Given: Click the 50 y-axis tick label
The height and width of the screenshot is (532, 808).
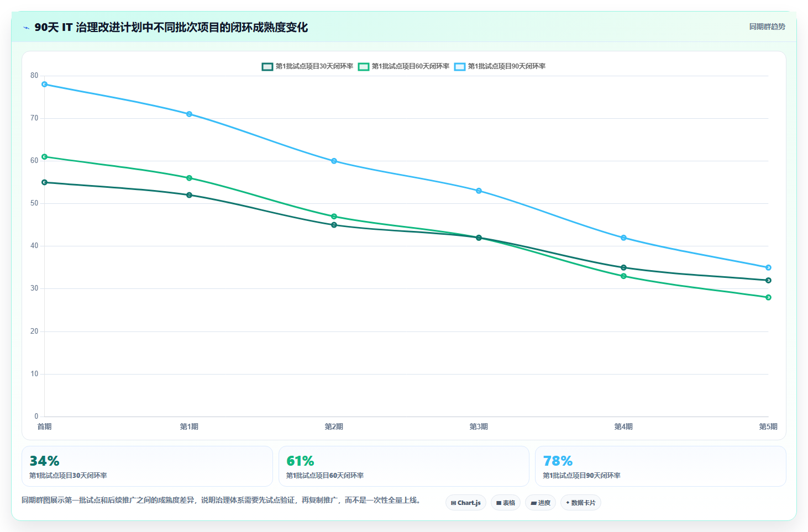Looking at the screenshot, I should [34, 203].
